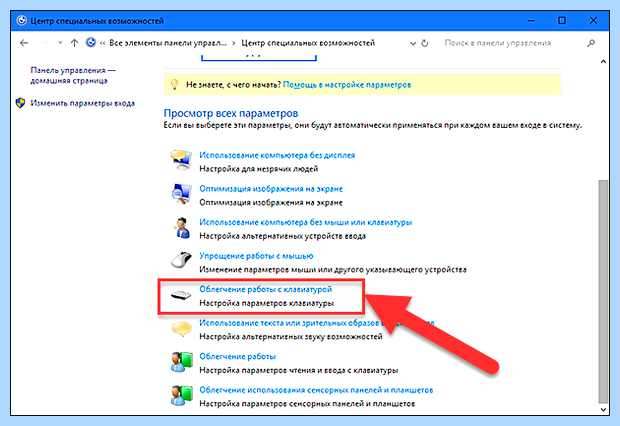Image resolution: width=620 pixels, height=426 pixels.
Task: Open 'Панель управления — домашняя страница' link
Action: point(73,75)
